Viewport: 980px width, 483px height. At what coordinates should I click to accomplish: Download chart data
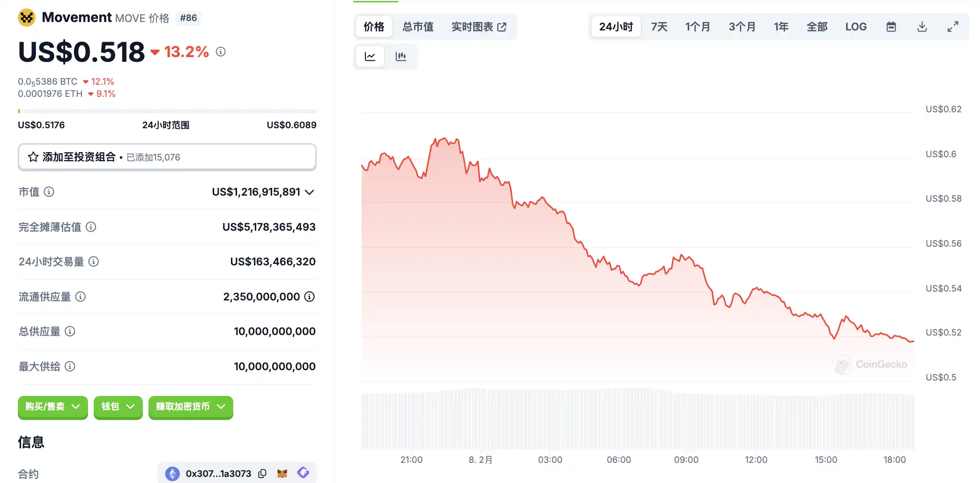coord(922,27)
